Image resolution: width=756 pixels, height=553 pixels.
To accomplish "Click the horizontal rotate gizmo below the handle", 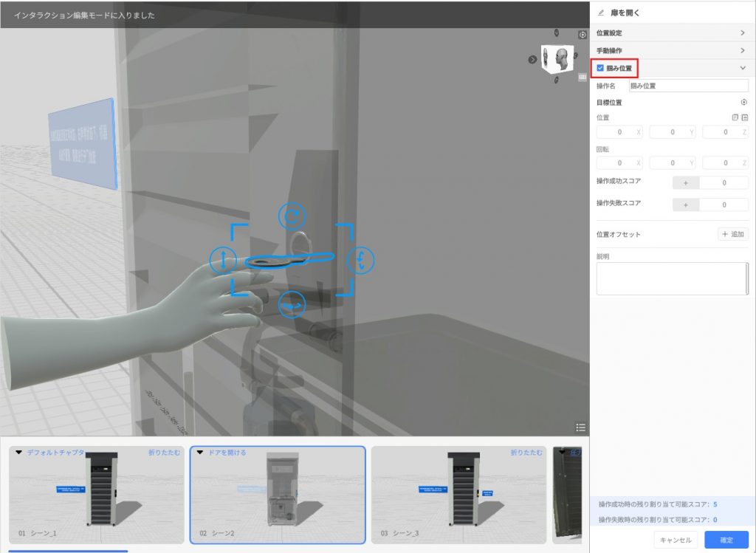I will click(x=291, y=304).
